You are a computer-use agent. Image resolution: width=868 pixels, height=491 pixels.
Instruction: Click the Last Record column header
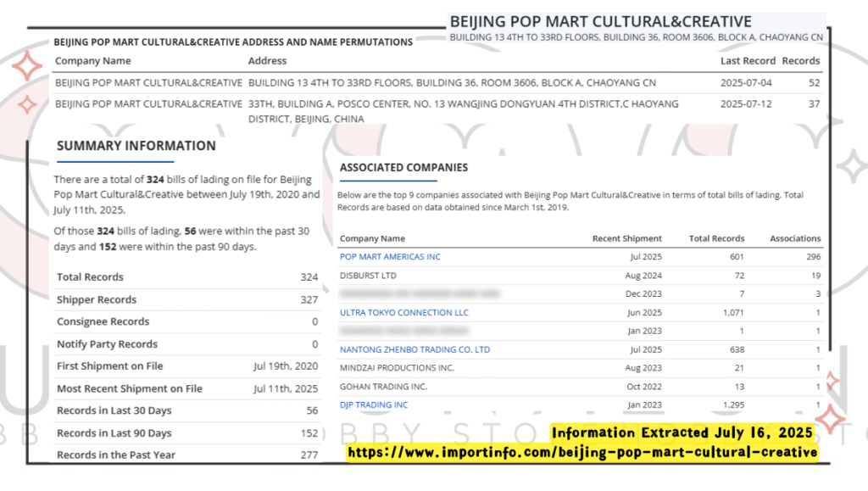click(x=748, y=61)
